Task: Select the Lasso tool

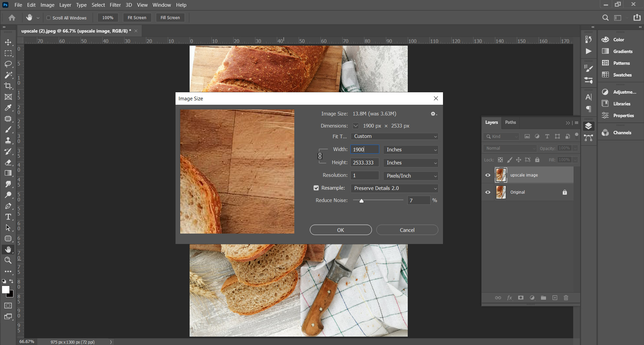Action: tap(8, 64)
